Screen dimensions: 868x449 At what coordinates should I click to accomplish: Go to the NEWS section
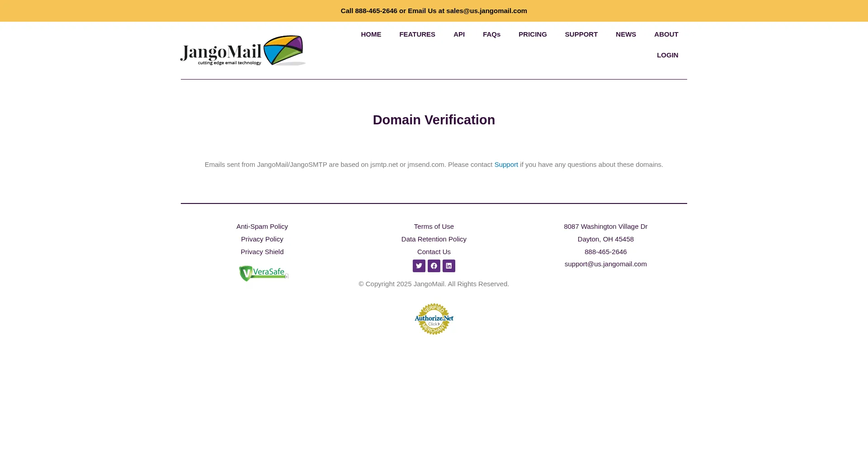pyautogui.click(x=626, y=34)
